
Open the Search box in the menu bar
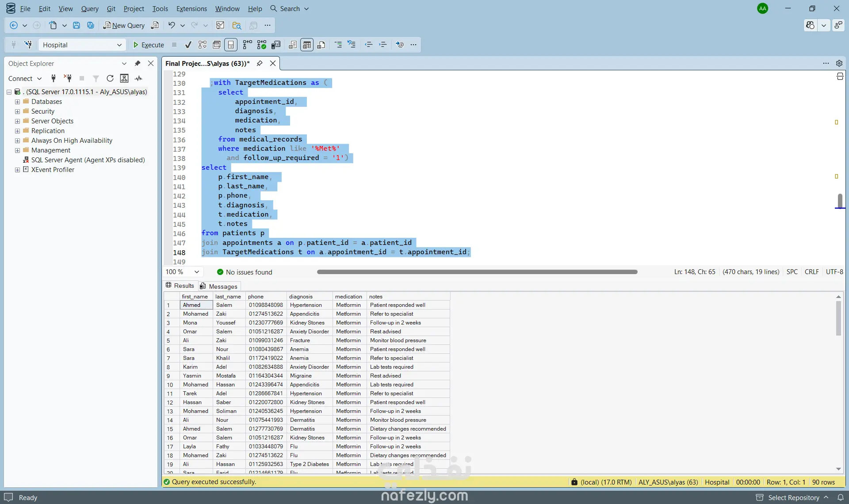click(290, 8)
